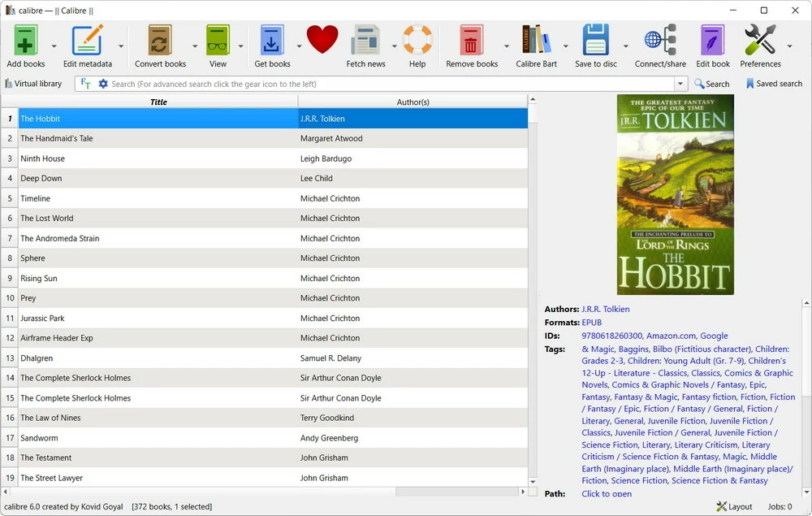Click inside the search input field
812x516 pixels.
coord(391,84)
